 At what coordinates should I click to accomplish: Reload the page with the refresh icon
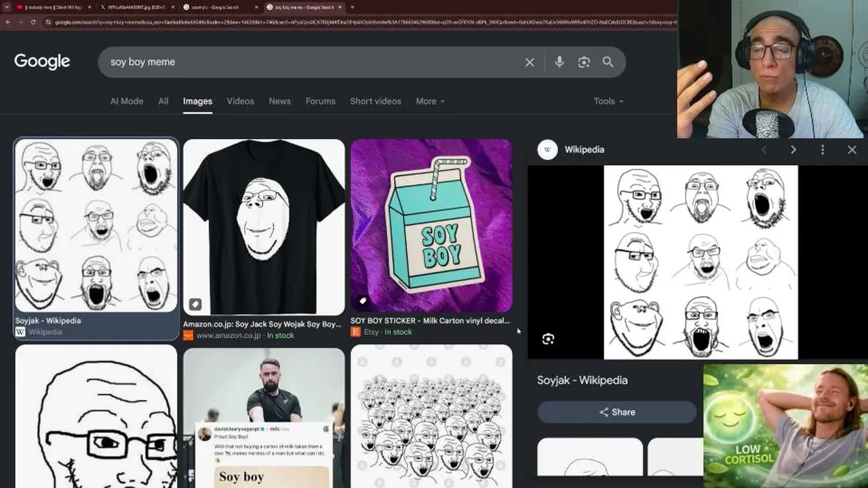pyautogui.click(x=33, y=22)
